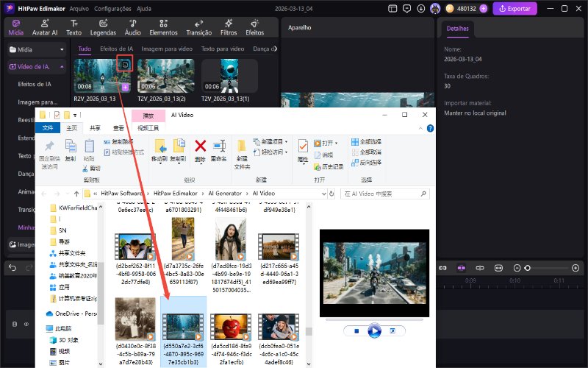588x368 pixels.
Task: Switch to Efeitos de IA tab
Action: pos(116,49)
